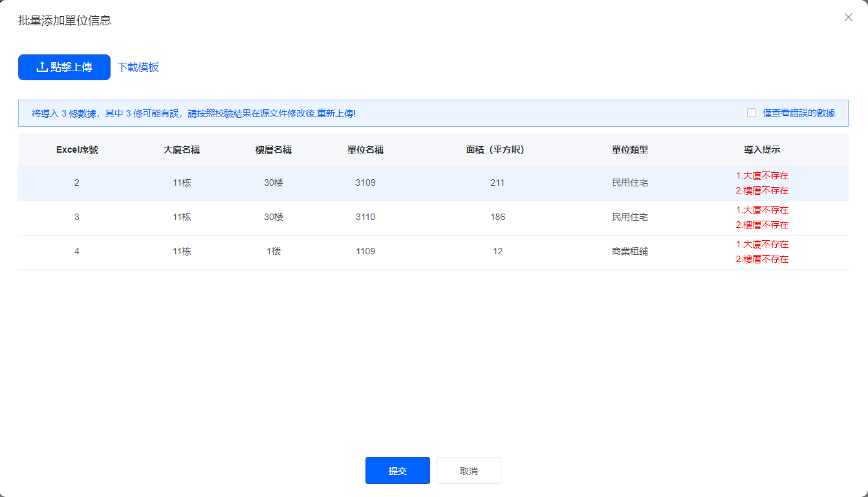This screenshot has width=868, height=497.
Task: Click 2.樓層不存在 error in unit 1109 row
Action: (762, 260)
